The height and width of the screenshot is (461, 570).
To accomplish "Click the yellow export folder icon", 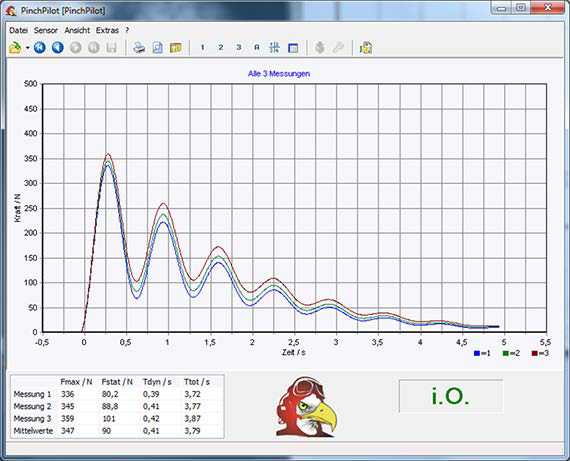I will [176, 48].
